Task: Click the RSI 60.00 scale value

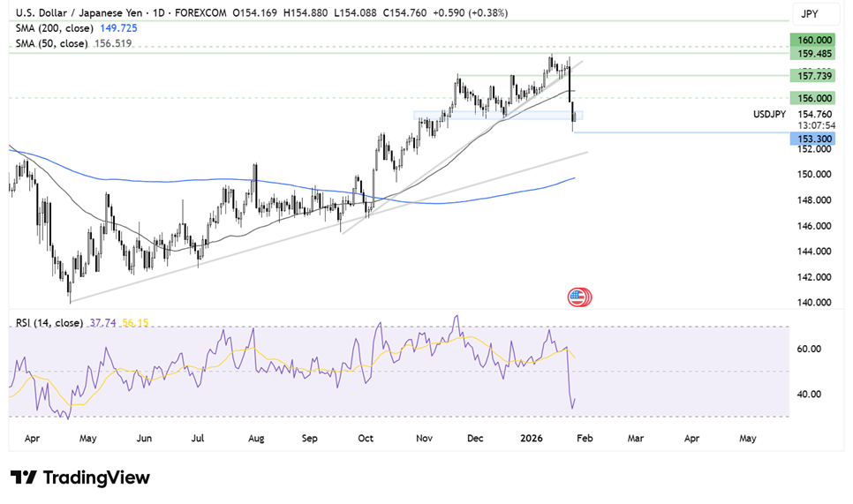Action: tap(811, 349)
